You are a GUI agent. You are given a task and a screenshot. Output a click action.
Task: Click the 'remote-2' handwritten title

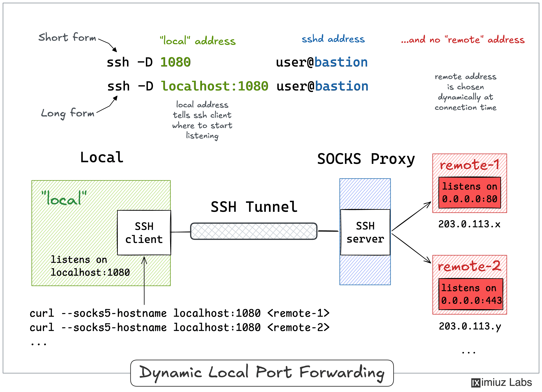click(469, 266)
